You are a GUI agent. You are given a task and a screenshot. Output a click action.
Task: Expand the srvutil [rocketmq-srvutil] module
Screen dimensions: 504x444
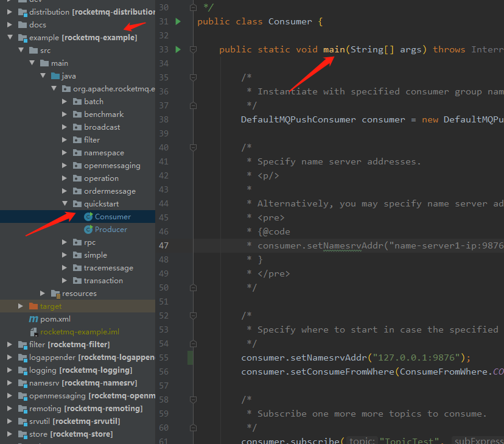tap(10, 421)
